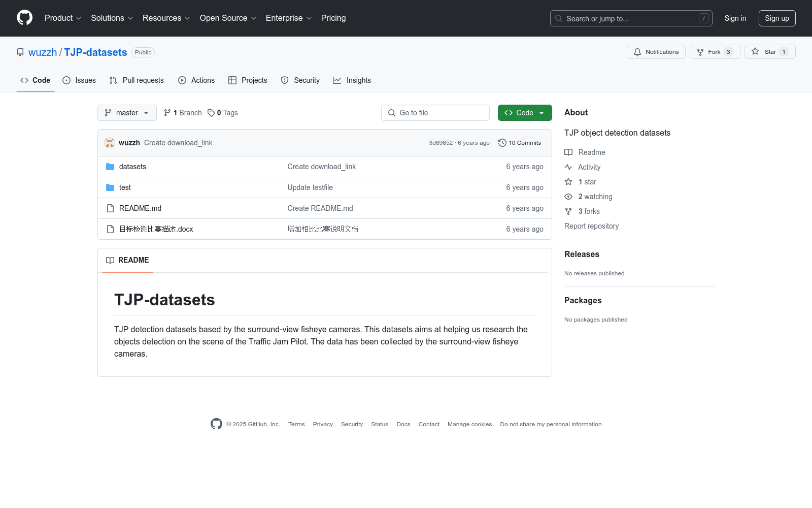Open the Pull requests tab
812x508 pixels.
tap(137, 80)
